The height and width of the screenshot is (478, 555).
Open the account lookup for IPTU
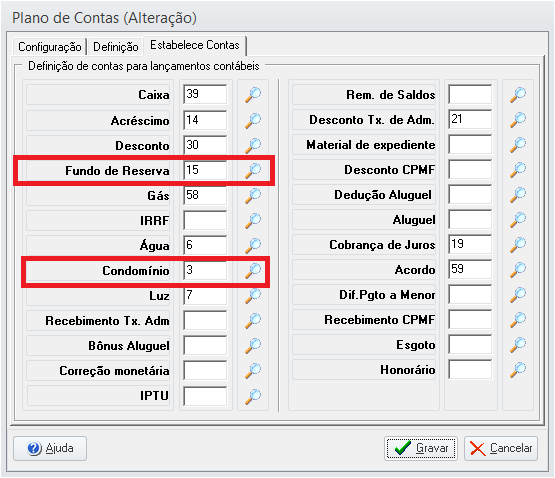click(253, 396)
